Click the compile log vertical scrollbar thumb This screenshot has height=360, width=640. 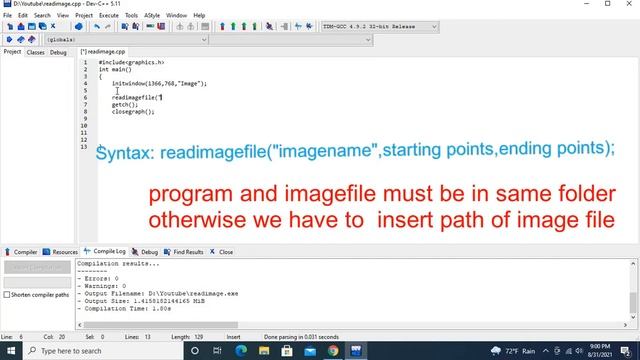tap(633, 302)
